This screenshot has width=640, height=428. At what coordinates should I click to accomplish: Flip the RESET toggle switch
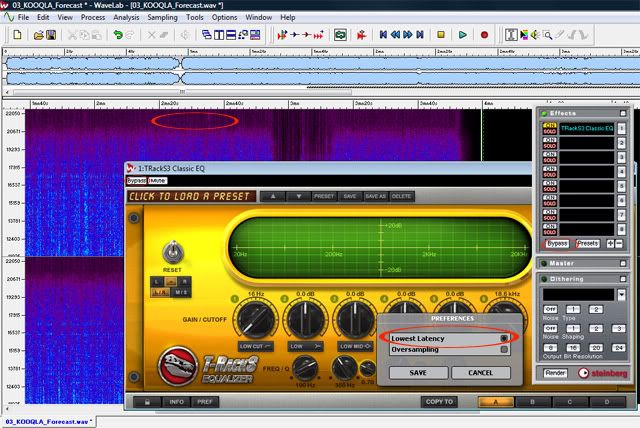pos(173,252)
